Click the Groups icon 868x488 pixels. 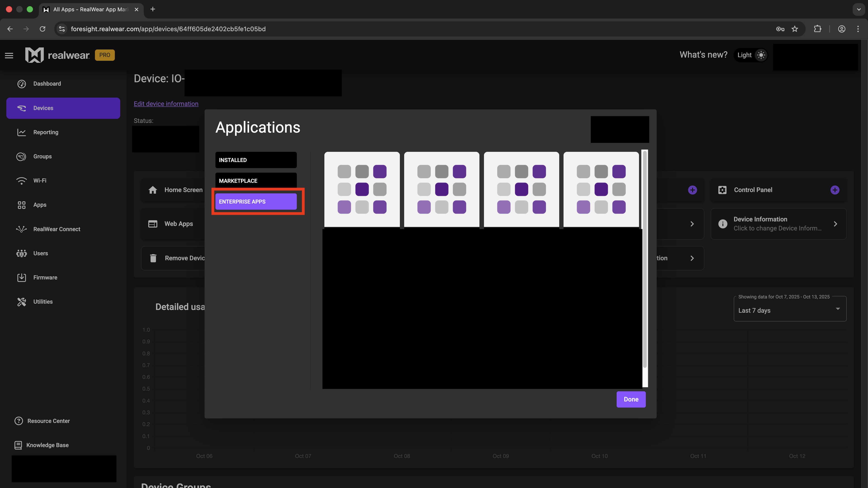(x=21, y=157)
